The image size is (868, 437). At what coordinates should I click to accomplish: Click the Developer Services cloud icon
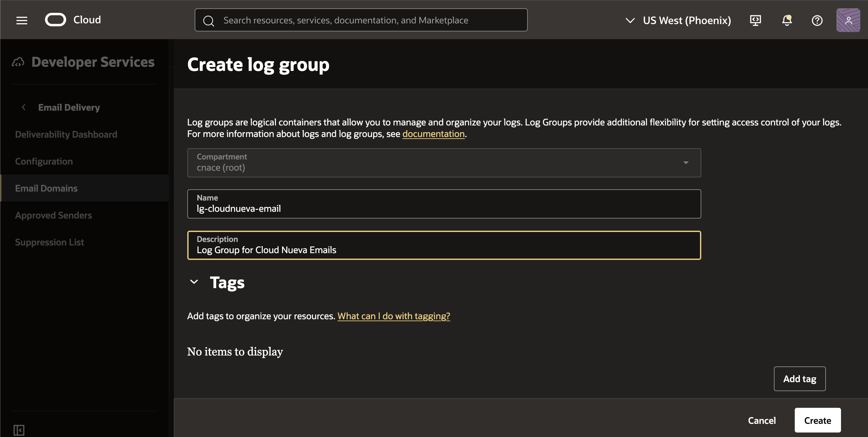(19, 62)
